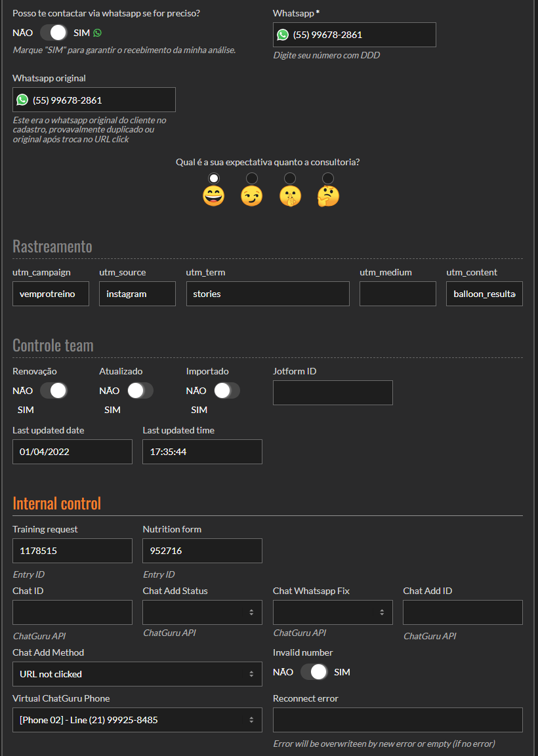
Task: Click 'Digite seu número com DDD' hint
Action: 327,56
